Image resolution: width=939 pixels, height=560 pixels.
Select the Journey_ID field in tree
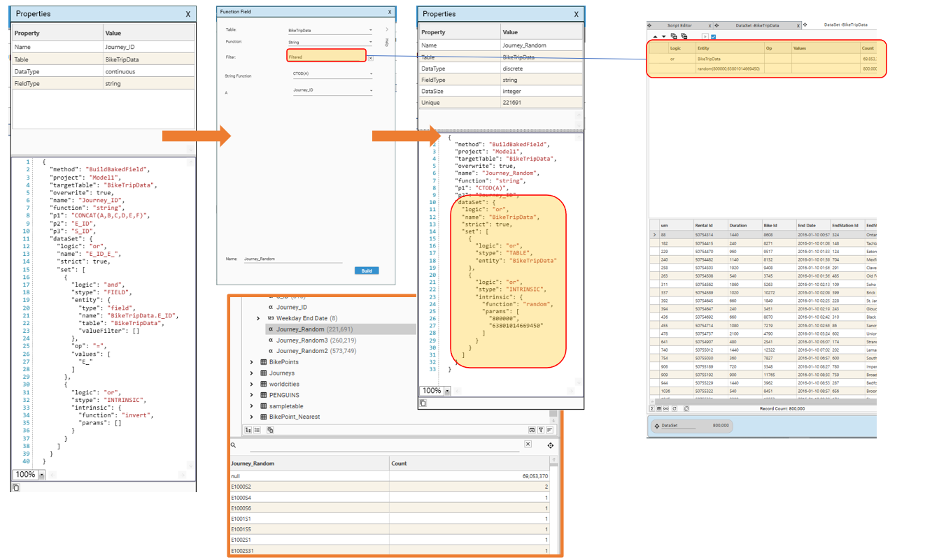coord(292,307)
